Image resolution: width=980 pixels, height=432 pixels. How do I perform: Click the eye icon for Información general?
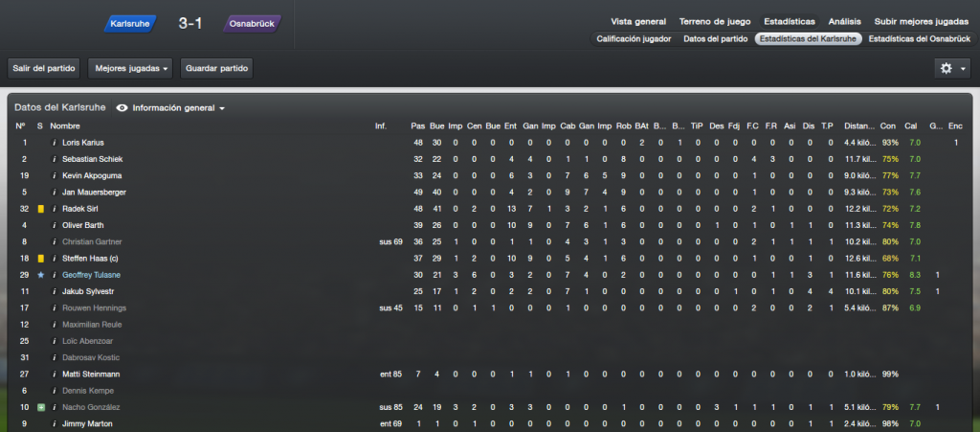(x=122, y=108)
